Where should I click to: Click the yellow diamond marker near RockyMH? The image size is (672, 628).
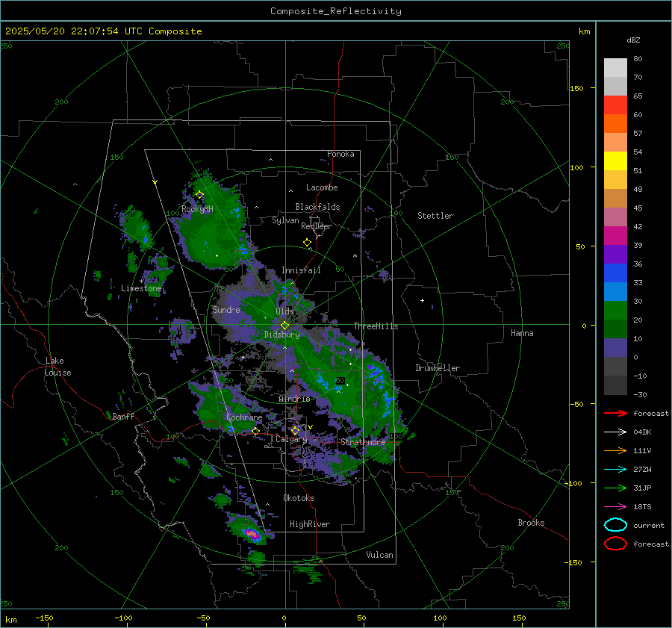tap(199, 195)
